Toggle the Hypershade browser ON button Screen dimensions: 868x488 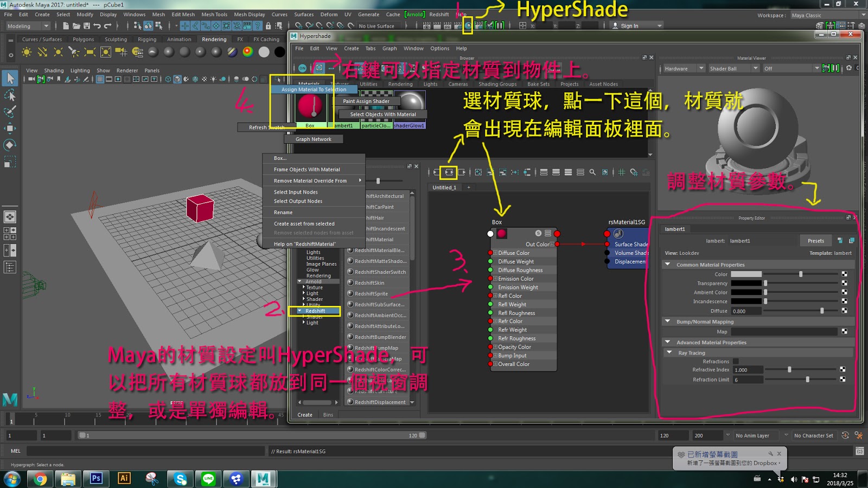pyautogui.click(x=302, y=68)
